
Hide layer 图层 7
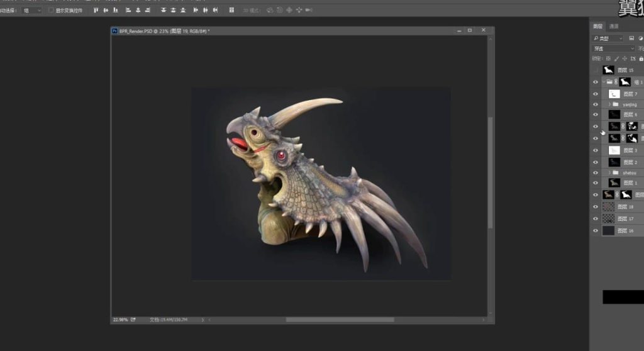click(x=595, y=94)
